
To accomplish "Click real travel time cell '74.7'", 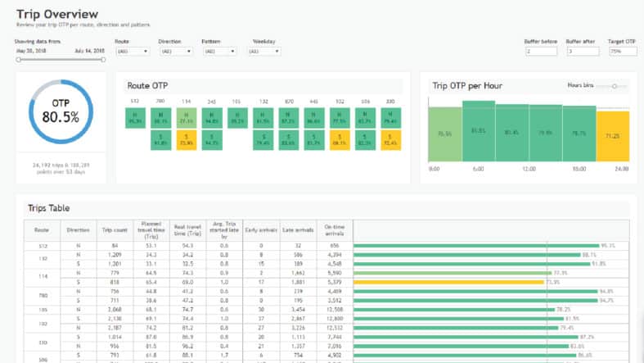I will tap(187, 310).
